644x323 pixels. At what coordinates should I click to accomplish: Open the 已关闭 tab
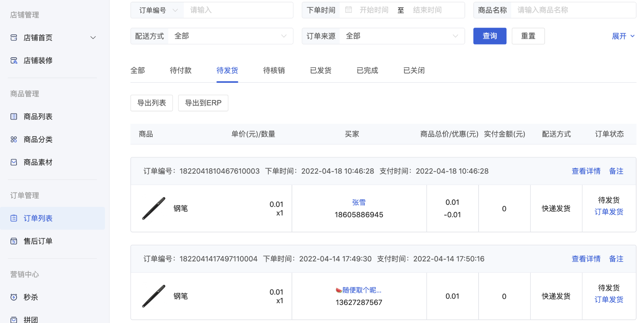click(414, 70)
